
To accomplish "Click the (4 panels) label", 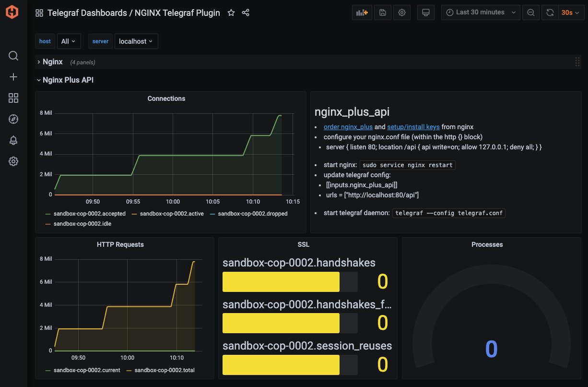I will point(82,62).
